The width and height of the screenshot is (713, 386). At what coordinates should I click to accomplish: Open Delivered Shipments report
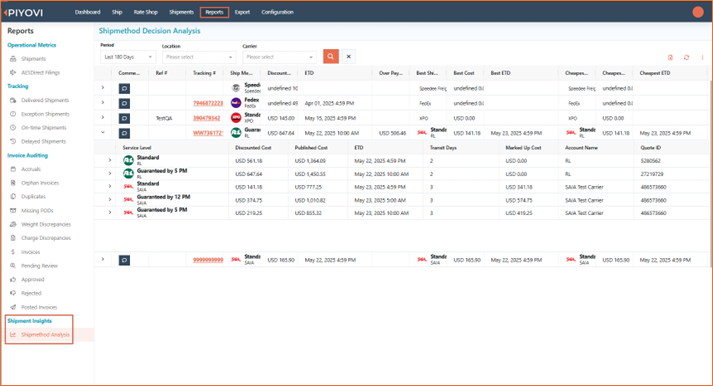coord(45,100)
